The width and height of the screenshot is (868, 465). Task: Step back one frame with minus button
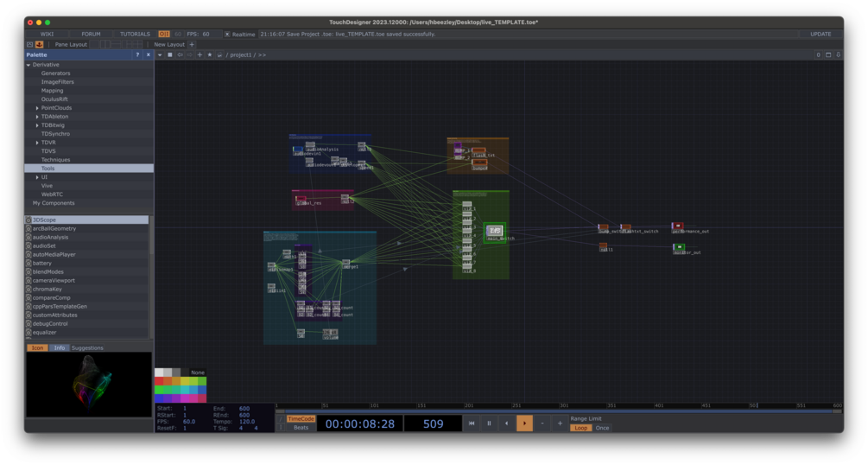(x=542, y=424)
